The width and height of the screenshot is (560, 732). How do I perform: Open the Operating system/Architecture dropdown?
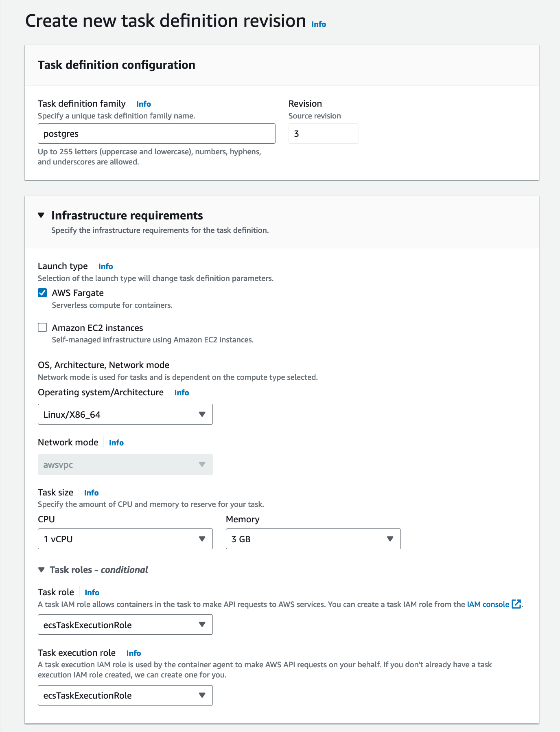click(125, 414)
